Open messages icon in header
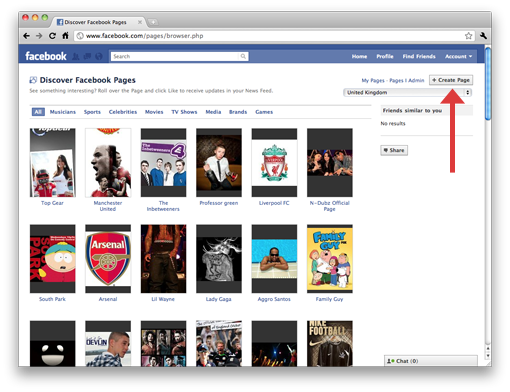Viewport: 510px width, 392px height. pyautogui.click(x=87, y=56)
